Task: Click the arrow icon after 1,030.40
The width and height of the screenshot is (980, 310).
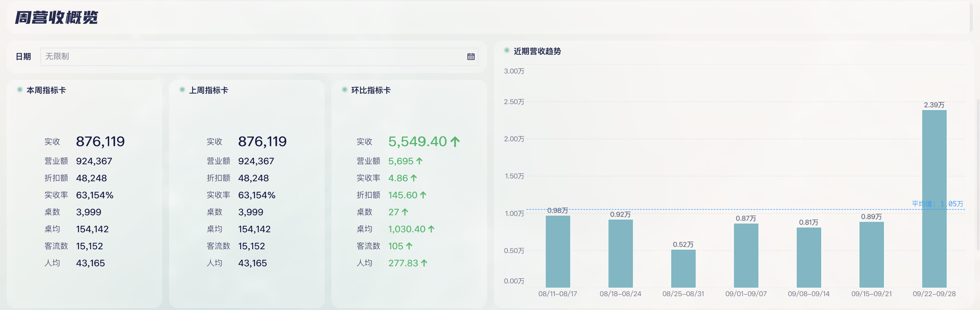Action: click(431, 229)
